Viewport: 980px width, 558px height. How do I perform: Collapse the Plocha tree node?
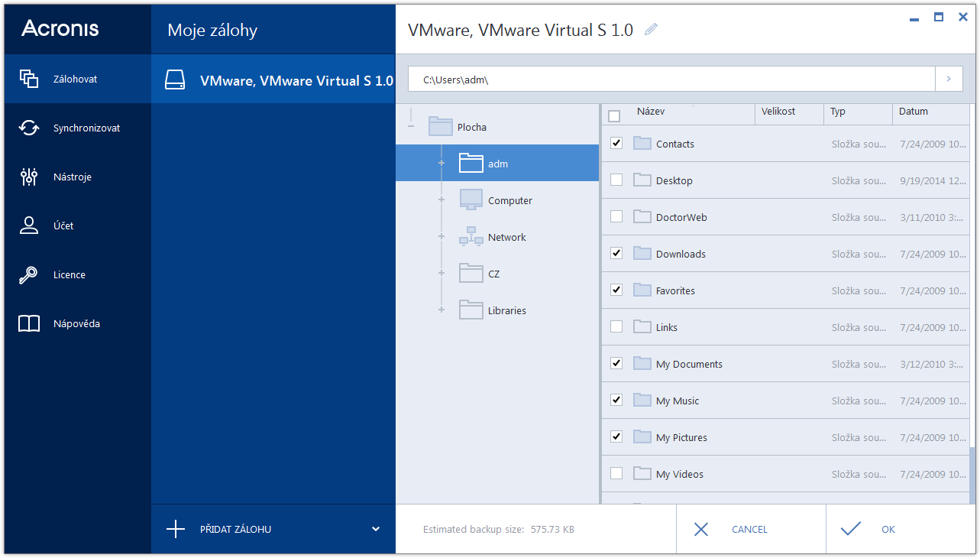coord(411,126)
